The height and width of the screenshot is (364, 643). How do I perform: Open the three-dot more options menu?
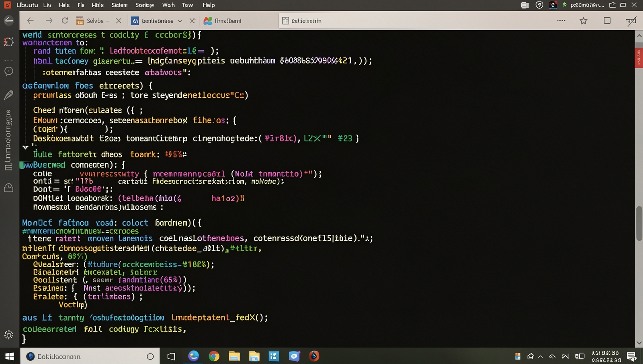tap(561, 20)
